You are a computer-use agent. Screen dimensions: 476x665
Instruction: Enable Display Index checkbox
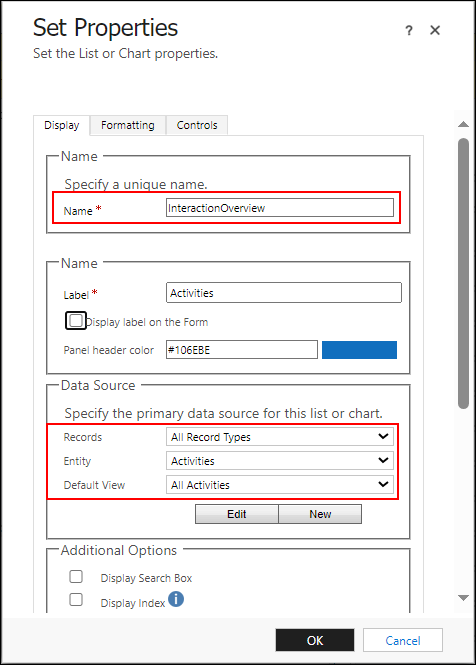pos(76,600)
